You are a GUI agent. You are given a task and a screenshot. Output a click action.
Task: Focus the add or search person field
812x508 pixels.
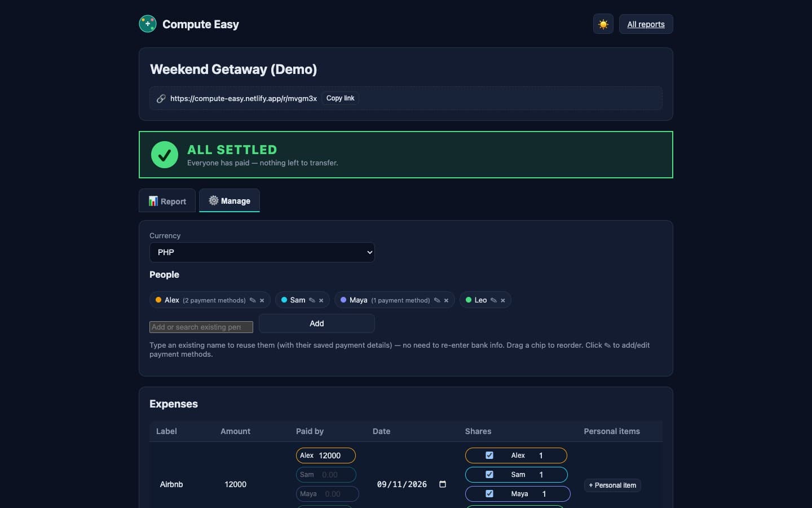[x=201, y=327]
